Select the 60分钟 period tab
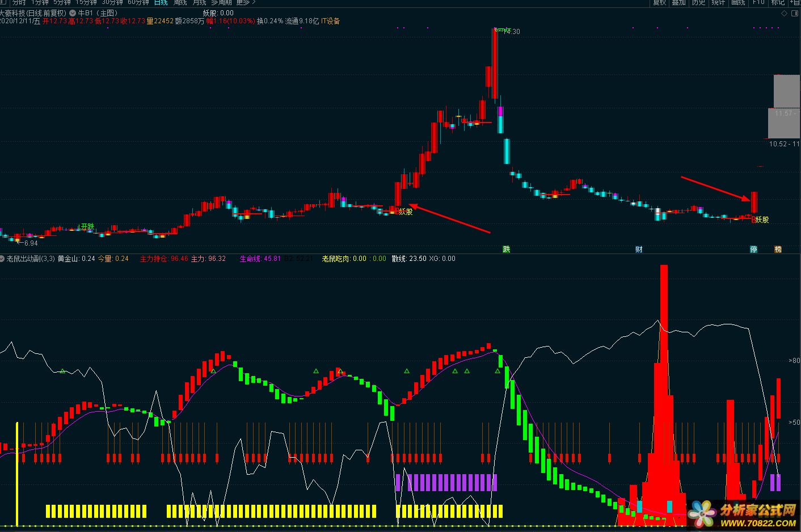Screen dimensions: 801x532 click(138, 2)
